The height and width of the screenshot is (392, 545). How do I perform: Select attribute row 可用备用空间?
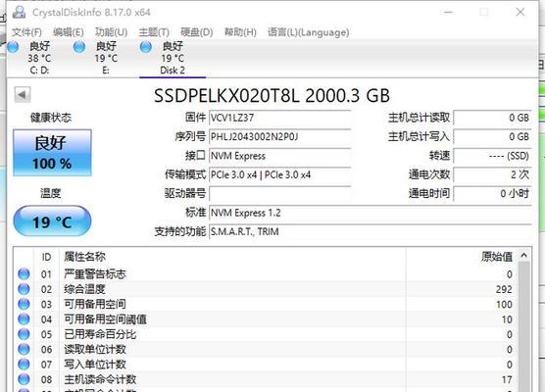266,304
